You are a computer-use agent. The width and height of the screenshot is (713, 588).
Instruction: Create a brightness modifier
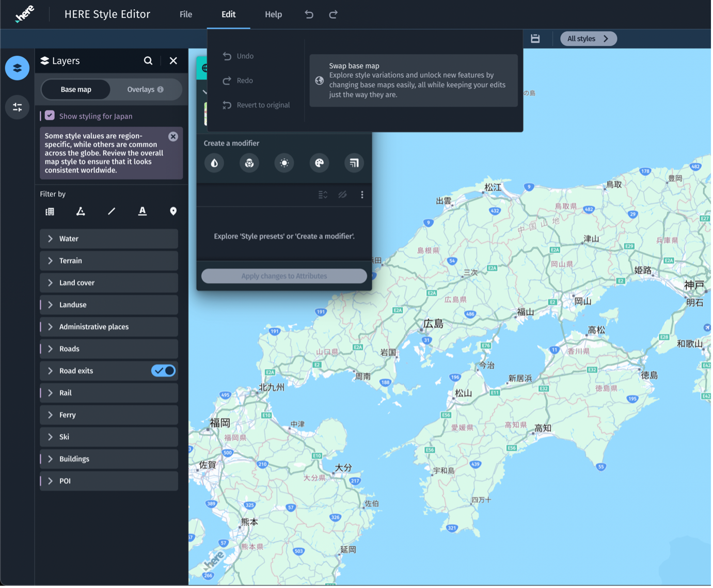click(x=284, y=163)
